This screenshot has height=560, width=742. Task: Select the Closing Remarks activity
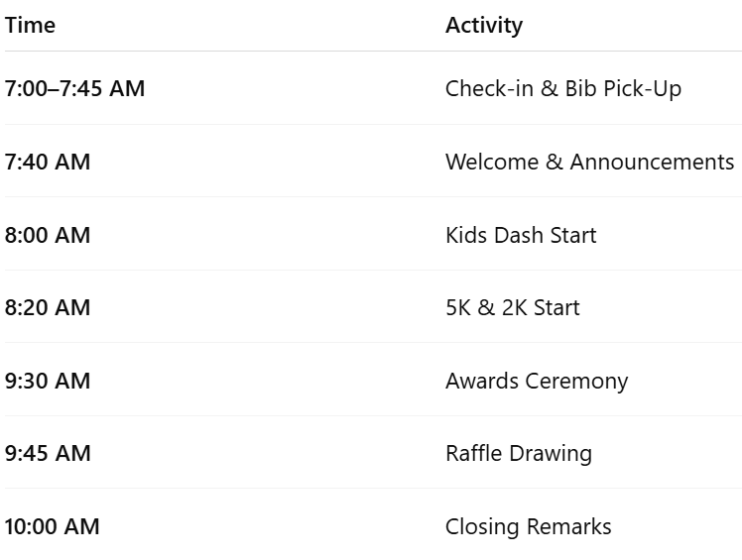tap(528, 527)
